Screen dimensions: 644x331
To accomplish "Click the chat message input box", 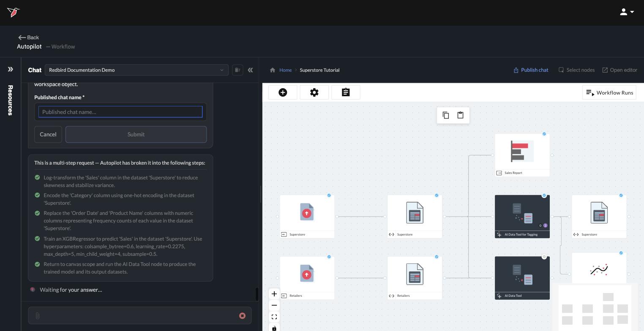I will tap(139, 316).
